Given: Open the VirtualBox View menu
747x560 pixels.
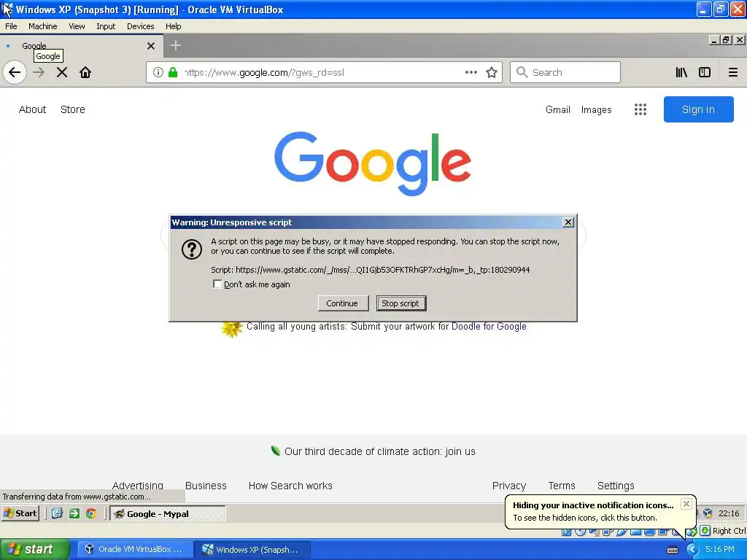Looking at the screenshot, I should pos(77,26).
